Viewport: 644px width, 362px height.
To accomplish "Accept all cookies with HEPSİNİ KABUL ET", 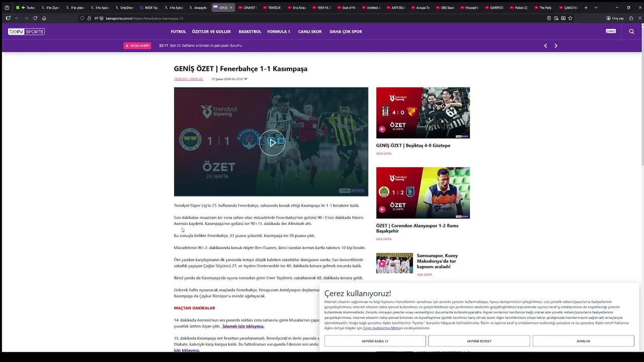I will (375, 341).
